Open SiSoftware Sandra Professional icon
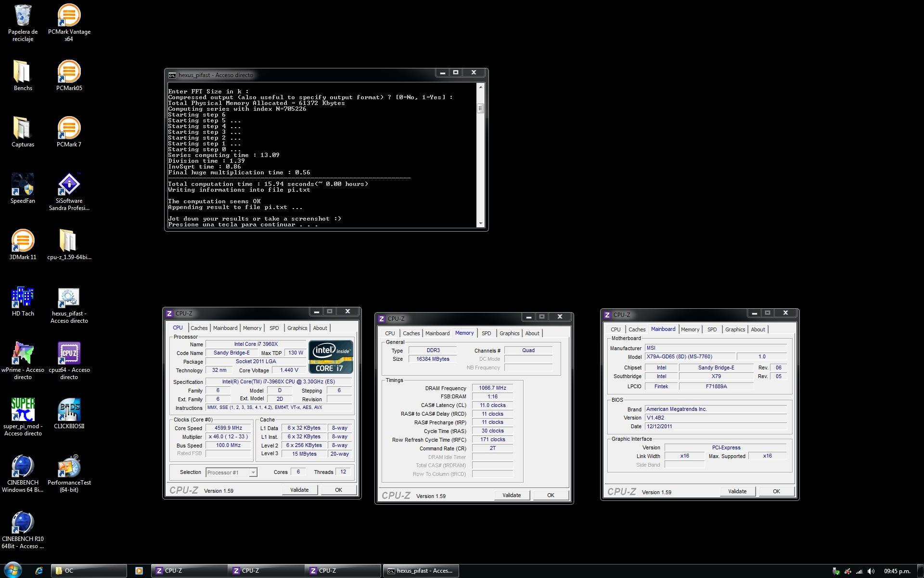 (x=69, y=192)
